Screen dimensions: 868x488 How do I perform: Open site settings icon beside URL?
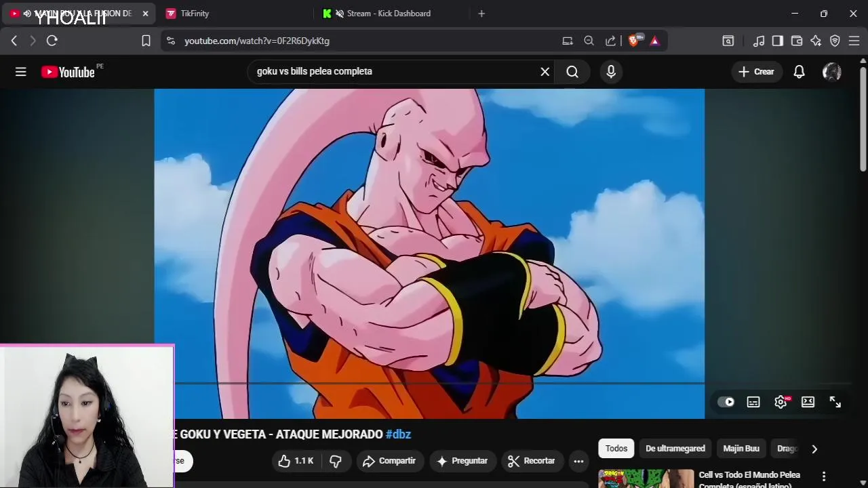pyautogui.click(x=170, y=41)
